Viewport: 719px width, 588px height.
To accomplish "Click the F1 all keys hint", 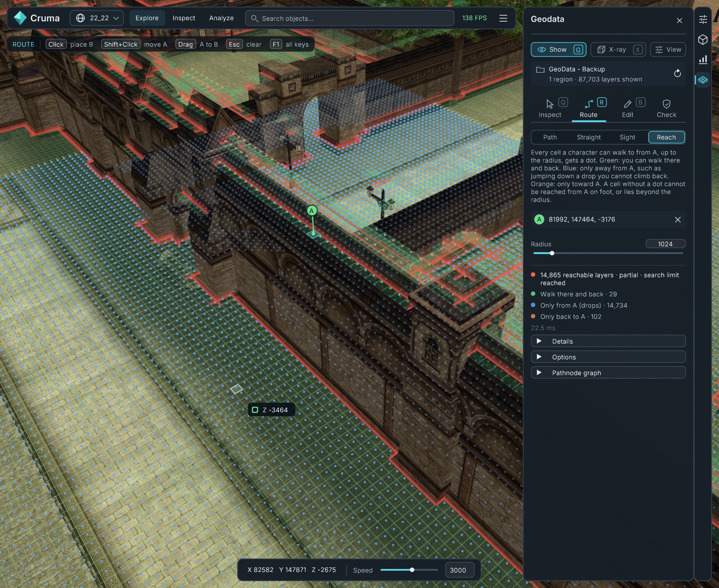I will click(x=289, y=44).
